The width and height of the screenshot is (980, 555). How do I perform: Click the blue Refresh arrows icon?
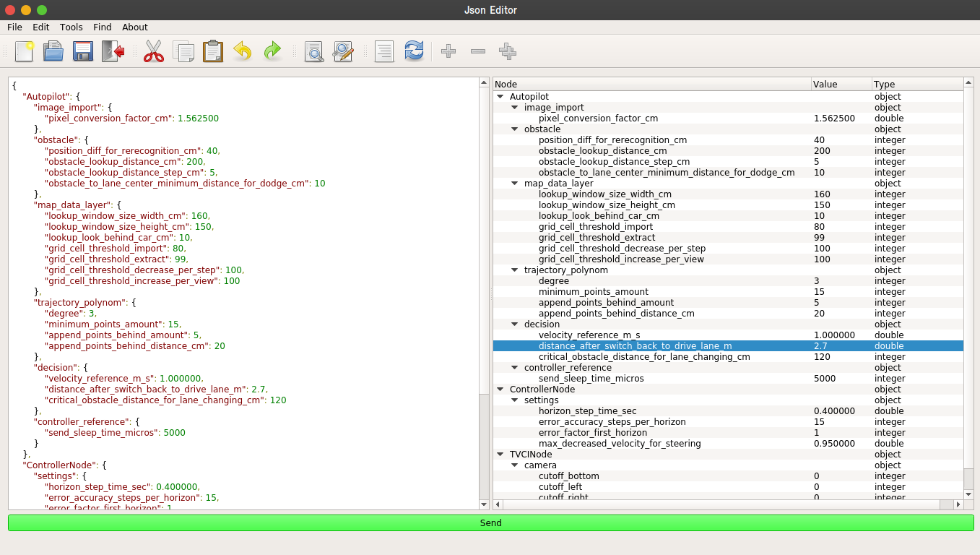[x=414, y=51]
